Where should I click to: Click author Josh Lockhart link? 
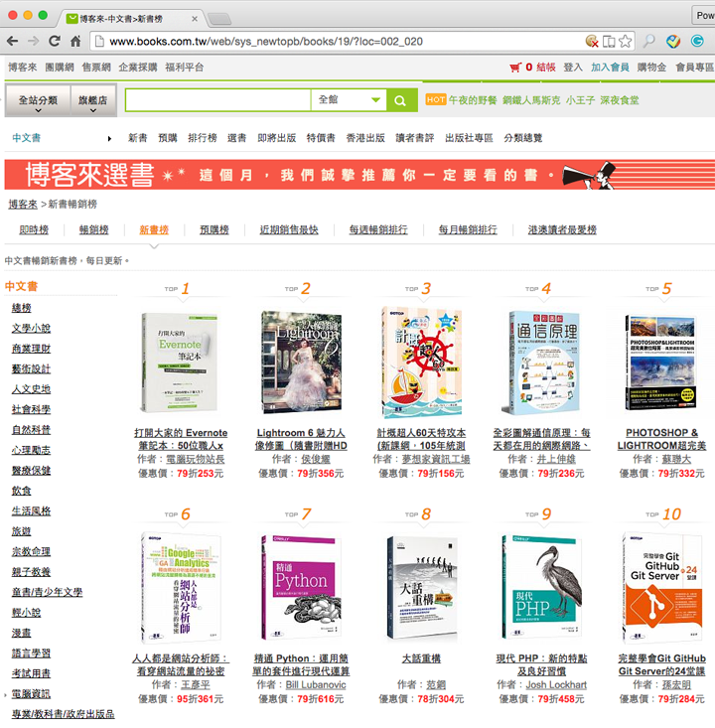[x=556, y=685]
